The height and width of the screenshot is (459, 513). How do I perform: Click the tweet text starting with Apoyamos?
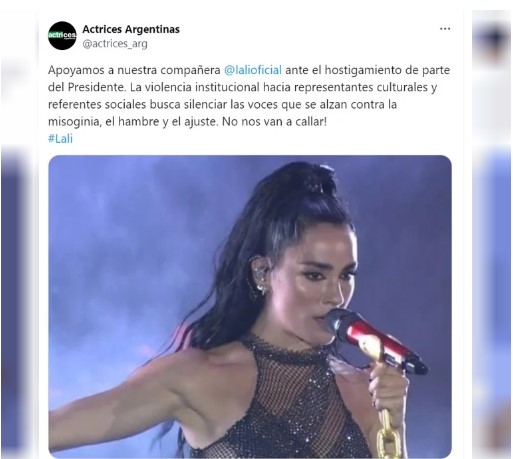249,96
